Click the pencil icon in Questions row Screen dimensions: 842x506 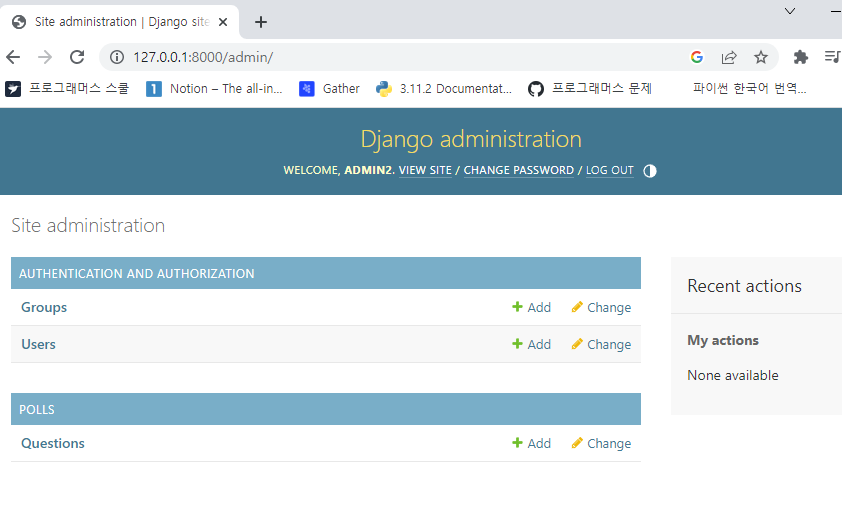[577, 443]
